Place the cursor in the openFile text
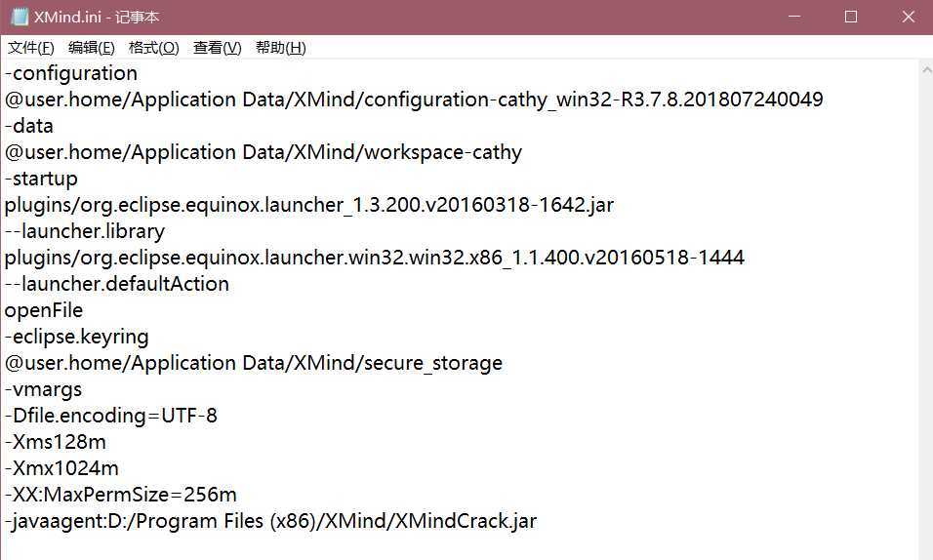 [x=44, y=310]
